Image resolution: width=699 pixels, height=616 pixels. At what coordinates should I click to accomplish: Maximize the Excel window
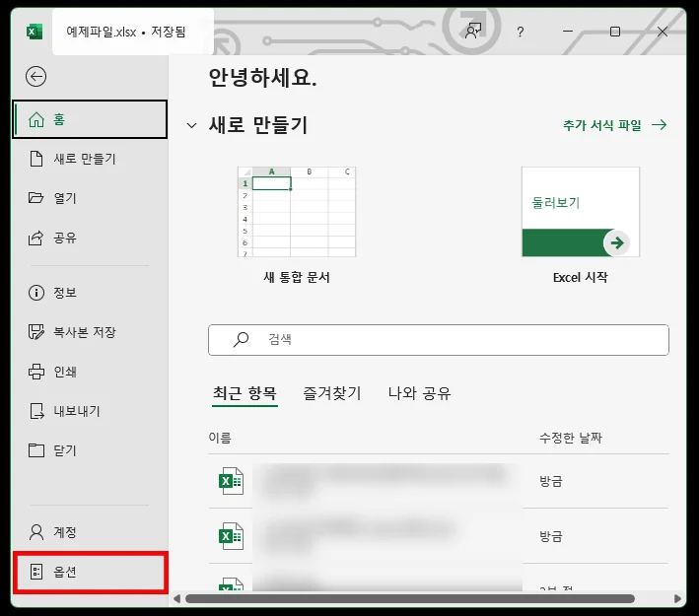coord(615,32)
